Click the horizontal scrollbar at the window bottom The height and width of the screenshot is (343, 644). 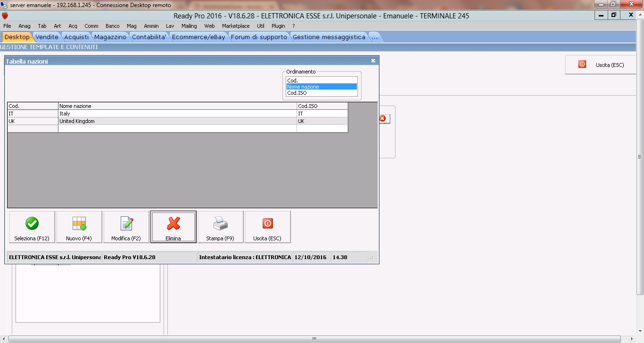tap(314, 339)
